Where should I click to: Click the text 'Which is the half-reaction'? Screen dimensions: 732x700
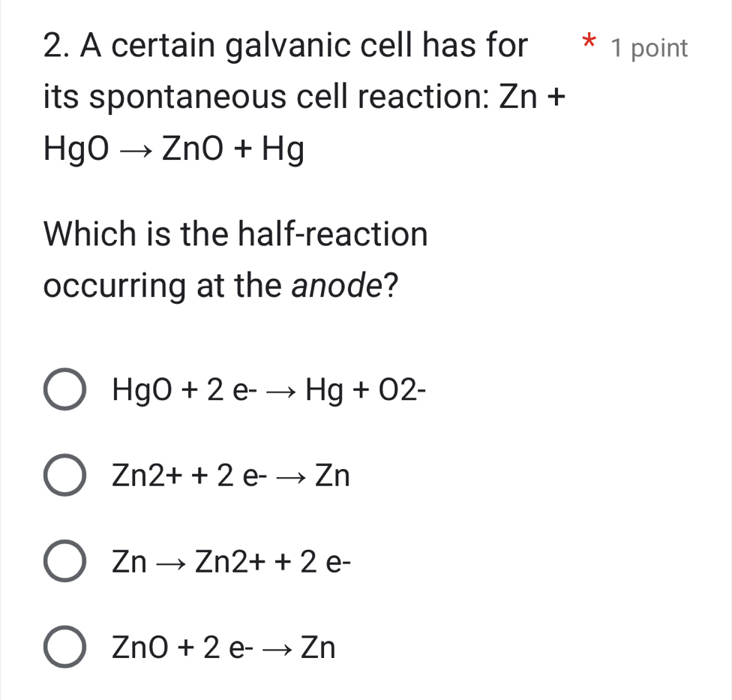(236, 234)
